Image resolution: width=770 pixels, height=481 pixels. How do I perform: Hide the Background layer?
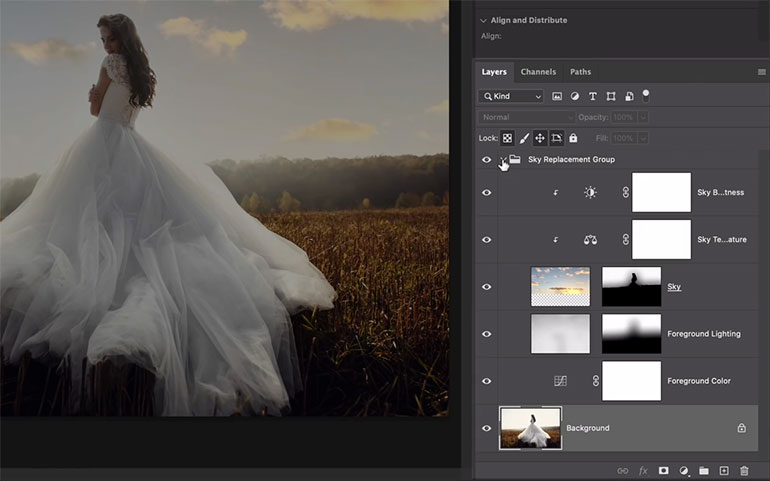(487, 428)
